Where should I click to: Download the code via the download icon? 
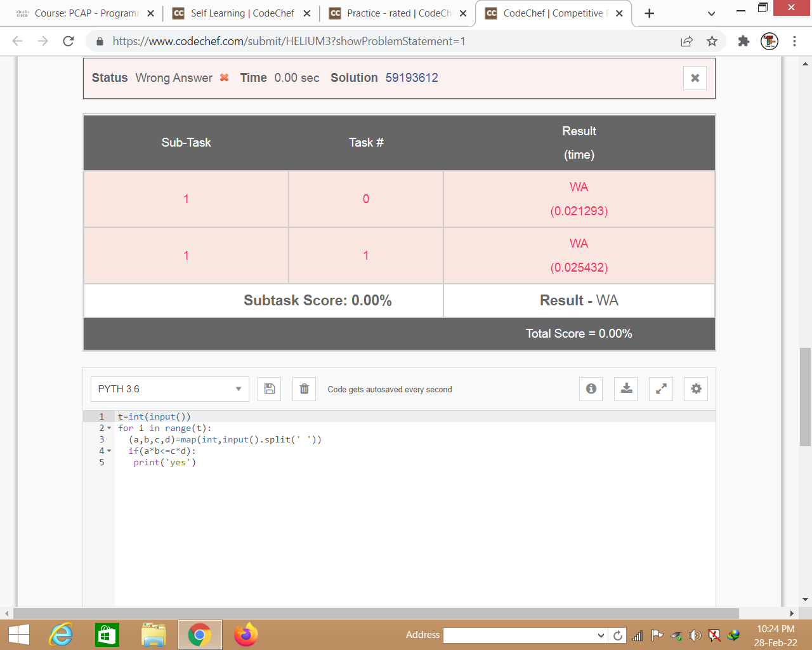point(625,388)
